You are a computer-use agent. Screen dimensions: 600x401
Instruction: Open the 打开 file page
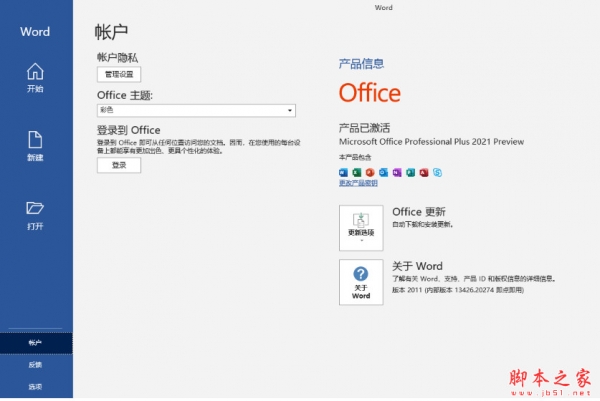click(x=35, y=215)
